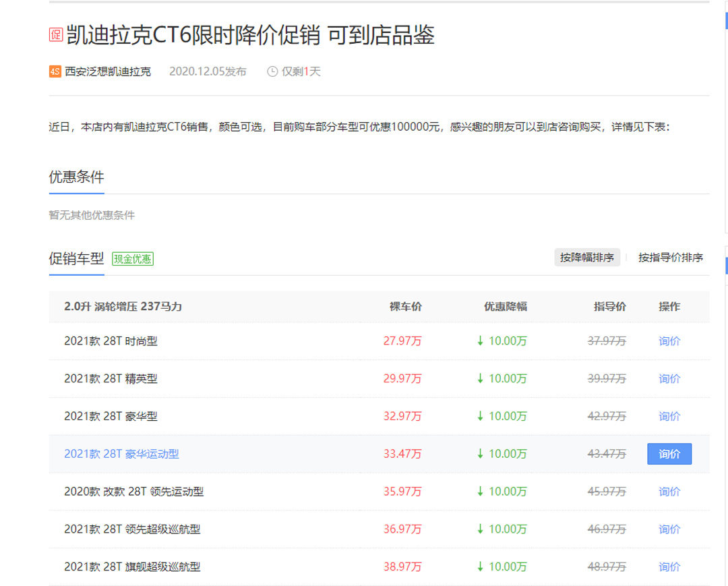This screenshot has height=586, width=728.
Task: Sort by 按指导价排序
Action: [x=670, y=258]
